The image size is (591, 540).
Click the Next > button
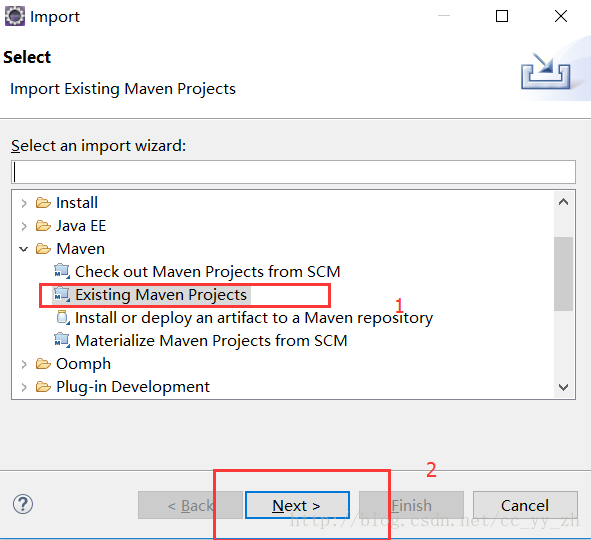tap(297, 505)
